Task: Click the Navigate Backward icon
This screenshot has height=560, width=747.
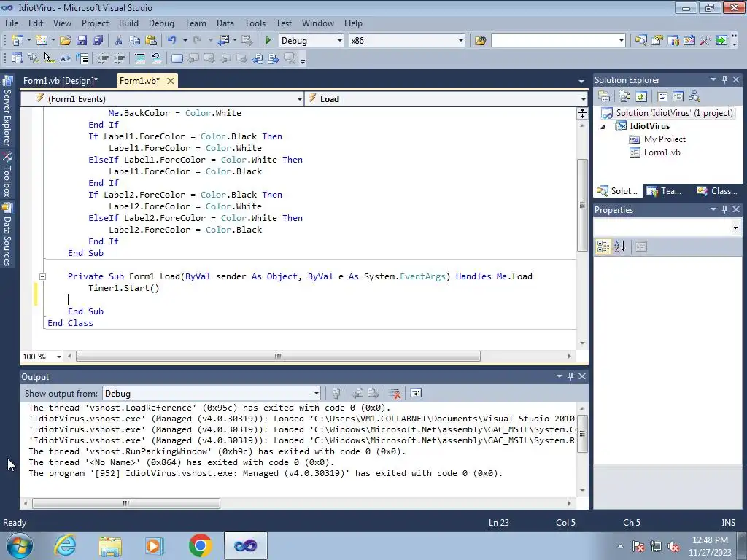Action: pyautogui.click(x=223, y=41)
